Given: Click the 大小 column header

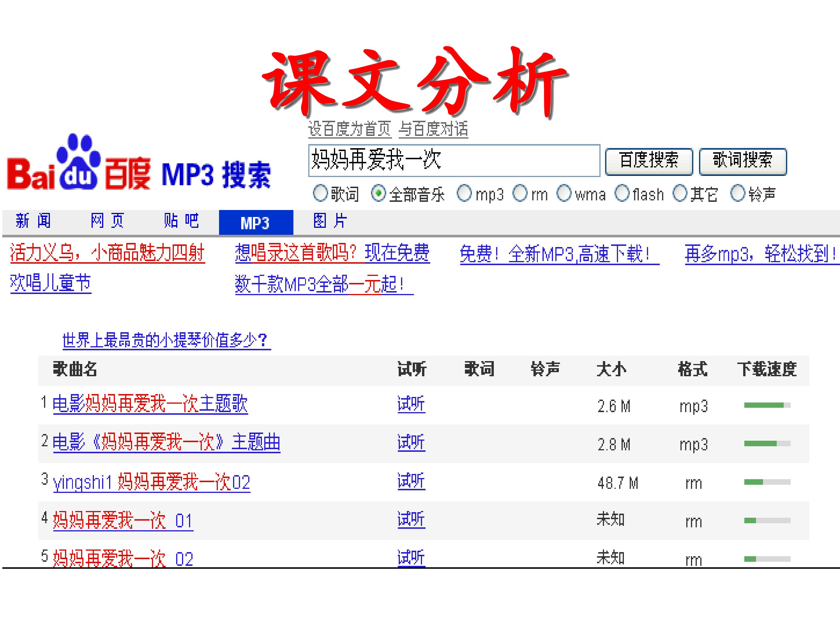Looking at the screenshot, I should point(611,369).
